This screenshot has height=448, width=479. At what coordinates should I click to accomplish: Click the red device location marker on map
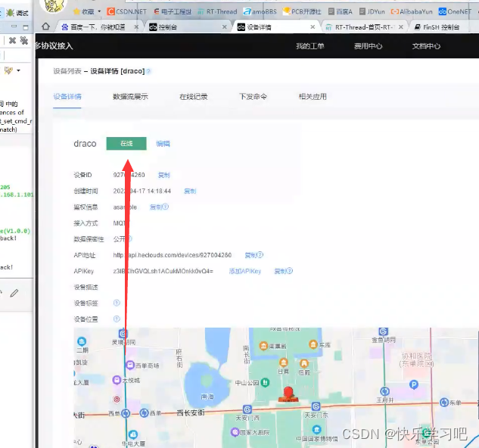point(288,394)
